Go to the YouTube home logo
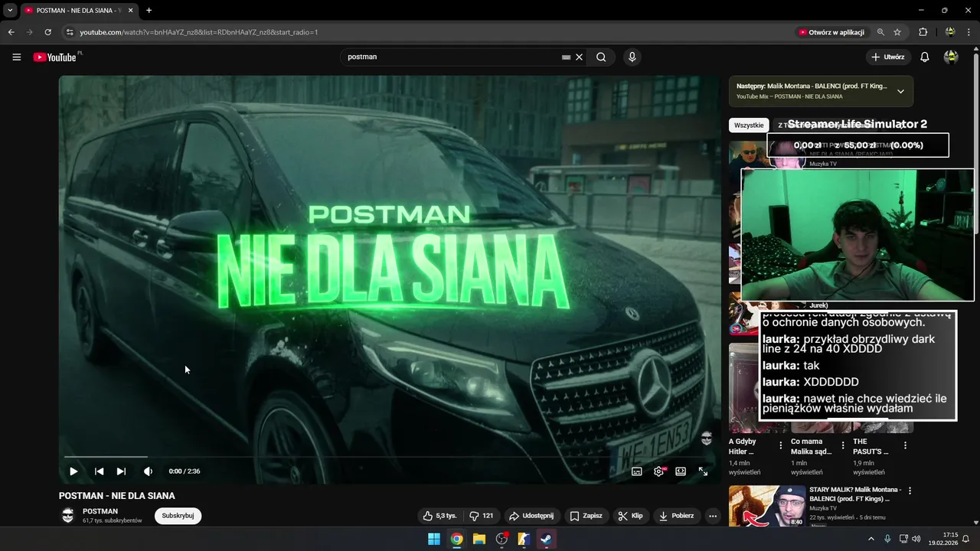The height and width of the screenshot is (551, 980). [55, 57]
